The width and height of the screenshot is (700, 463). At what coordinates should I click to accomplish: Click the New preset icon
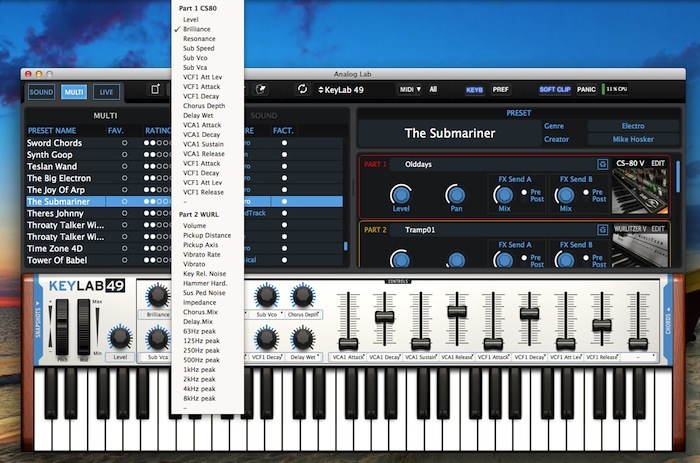pyautogui.click(x=155, y=89)
